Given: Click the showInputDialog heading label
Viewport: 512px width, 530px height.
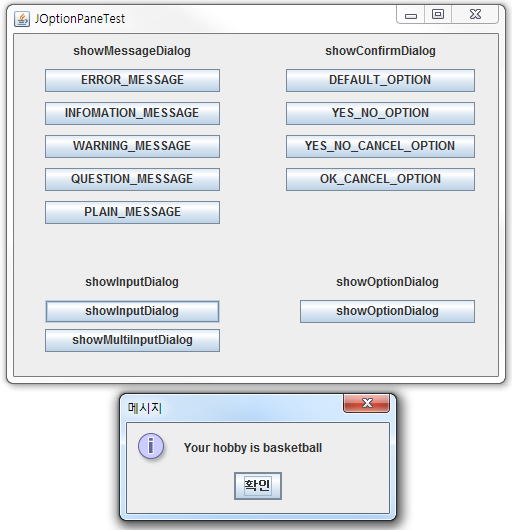Looking at the screenshot, I should pyautogui.click(x=132, y=282).
